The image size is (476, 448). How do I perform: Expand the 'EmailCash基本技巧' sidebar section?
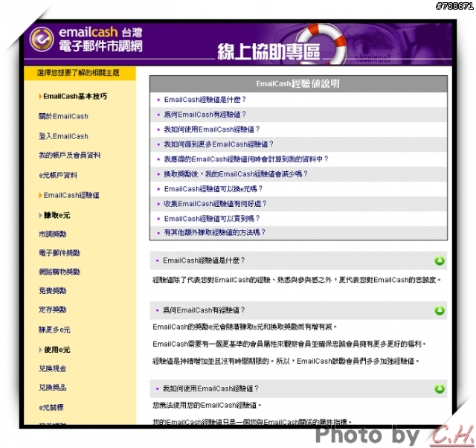click(73, 96)
